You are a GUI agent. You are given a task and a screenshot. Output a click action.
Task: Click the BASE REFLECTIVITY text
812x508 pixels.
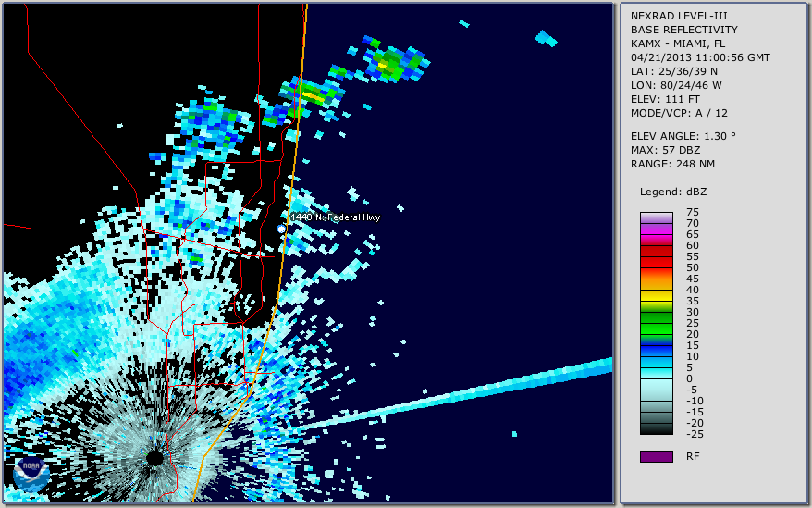(x=684, y=30)
